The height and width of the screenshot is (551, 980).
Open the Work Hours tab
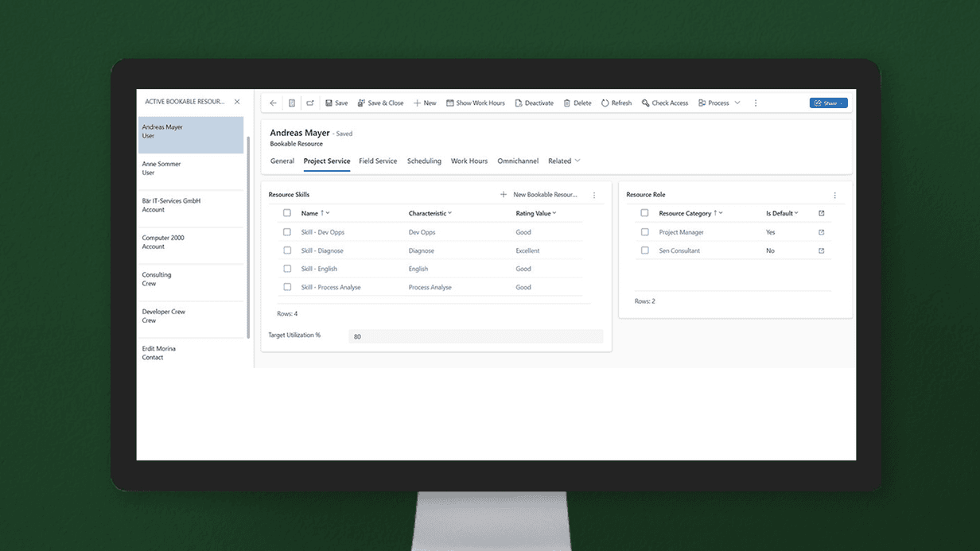(469, 161)
